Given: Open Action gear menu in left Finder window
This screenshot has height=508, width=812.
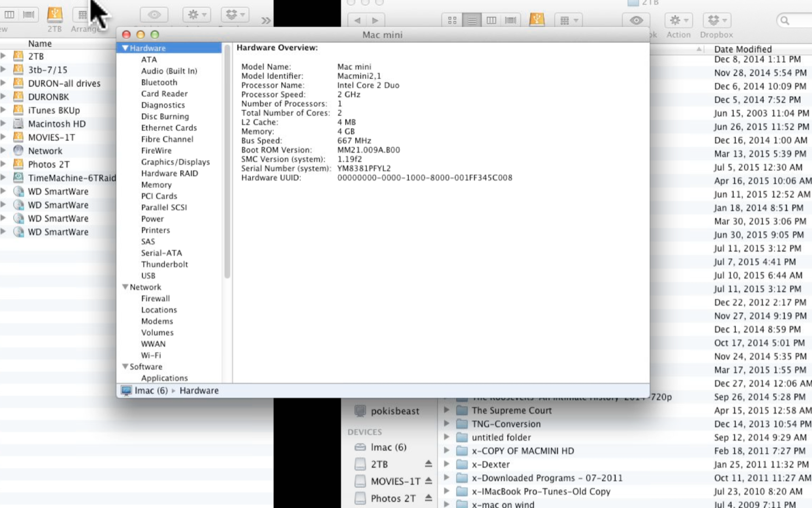Looking at the screenshot, I should pos(197,15).
